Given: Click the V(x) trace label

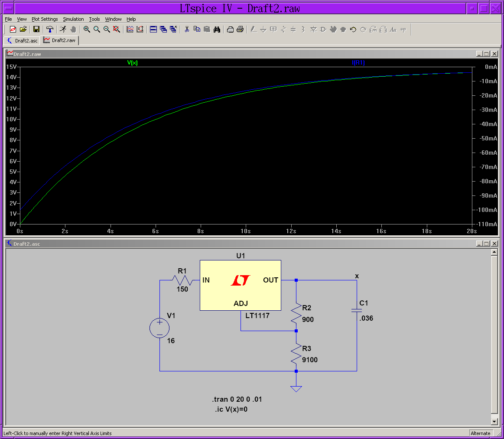Looking at the screenshot, I should (x=133, y=63).
